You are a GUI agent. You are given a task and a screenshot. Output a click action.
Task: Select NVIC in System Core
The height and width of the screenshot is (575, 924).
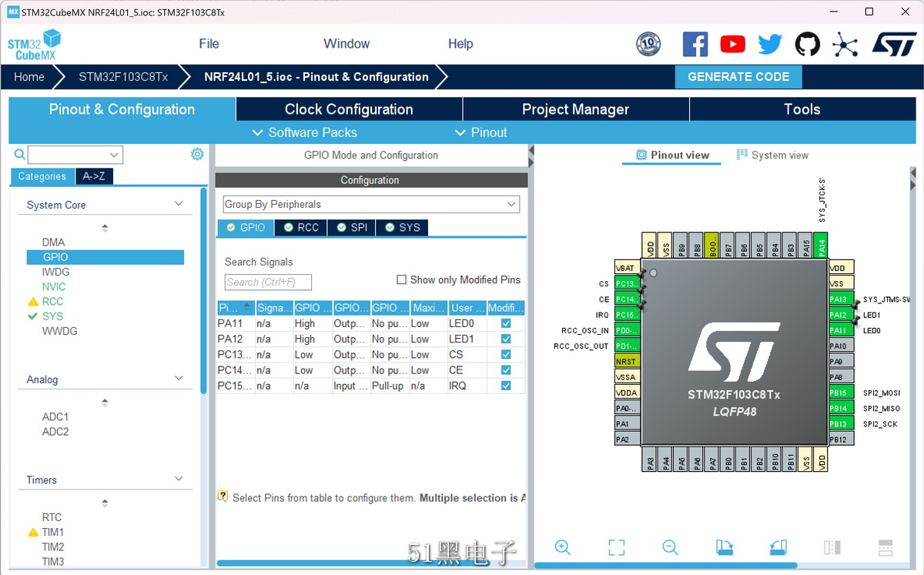coord(54,286)
